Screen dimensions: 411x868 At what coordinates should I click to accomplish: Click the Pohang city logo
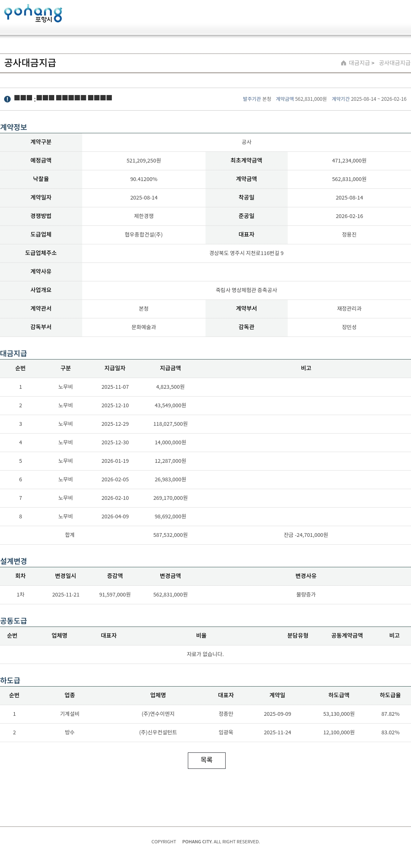click(33, 14)
